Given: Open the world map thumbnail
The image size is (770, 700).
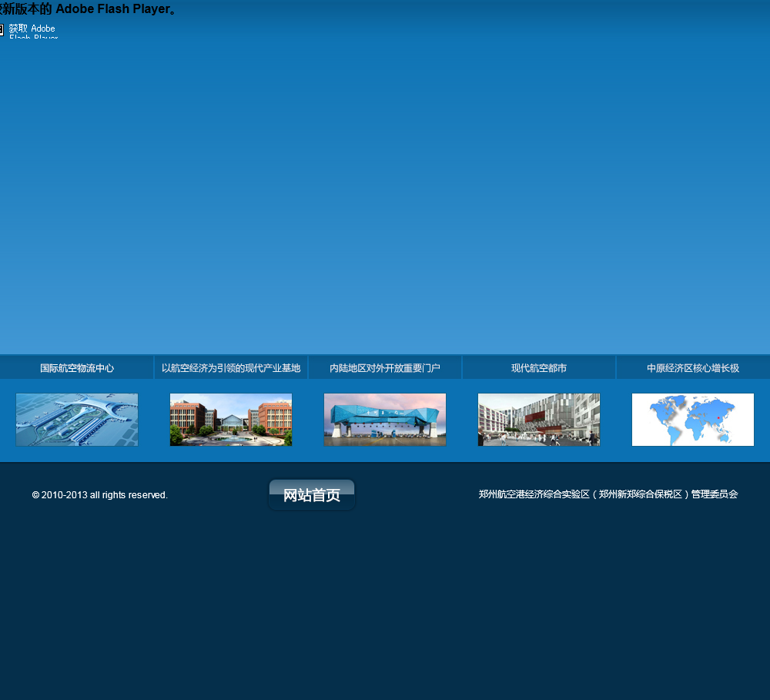Looking at the screenshot, I should pos(693,420).
